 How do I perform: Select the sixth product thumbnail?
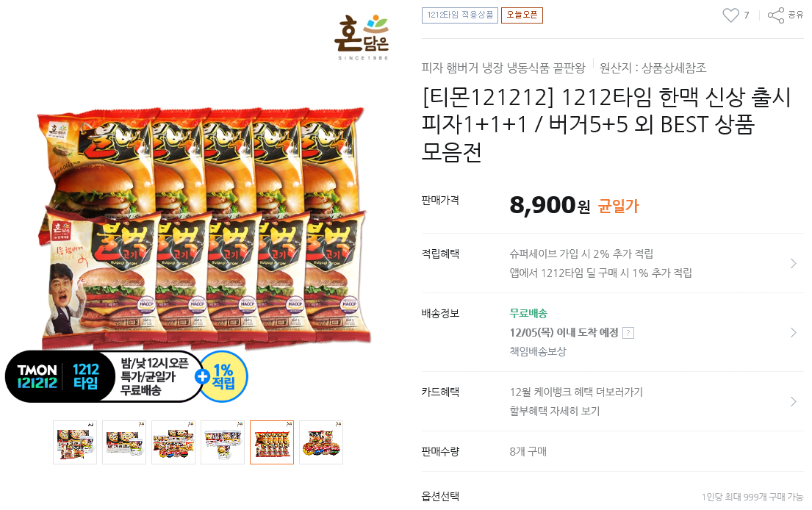pos(321,442)
